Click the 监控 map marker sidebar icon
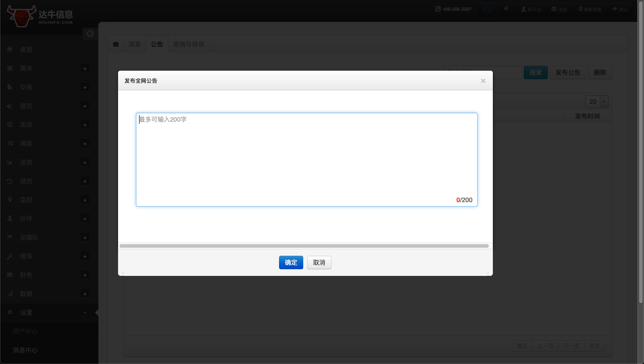The image size is (644, 364). [9, 200]
